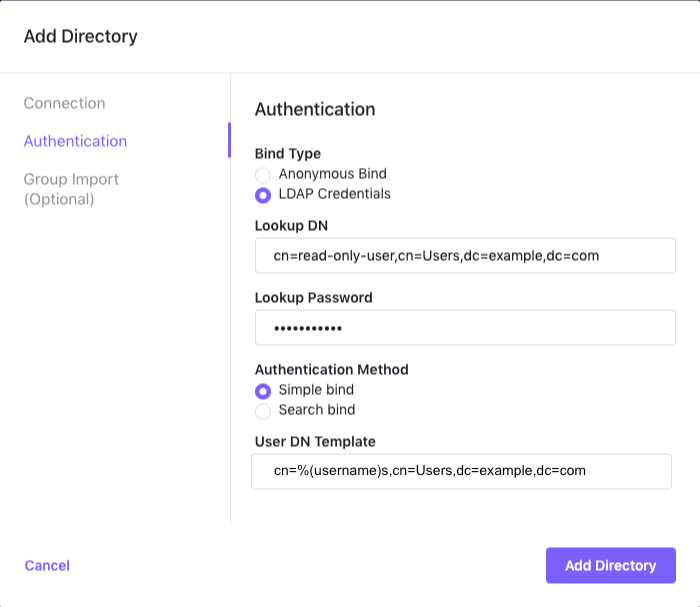The height and width of the screenshot is (607, 700).
Task: Click into the Lookup DN field
Action: [x=465, y=255]
